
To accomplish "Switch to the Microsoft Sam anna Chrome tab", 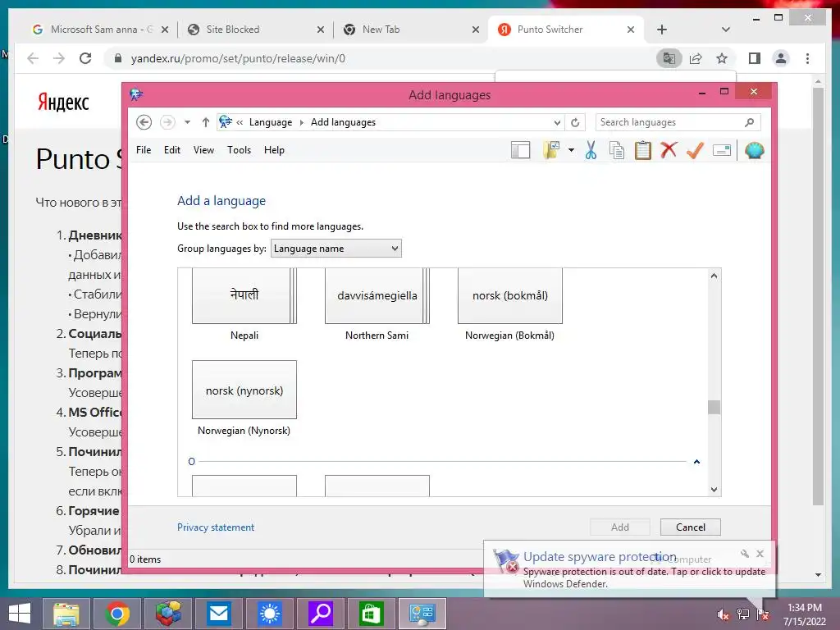I will [x=99, y=30].
